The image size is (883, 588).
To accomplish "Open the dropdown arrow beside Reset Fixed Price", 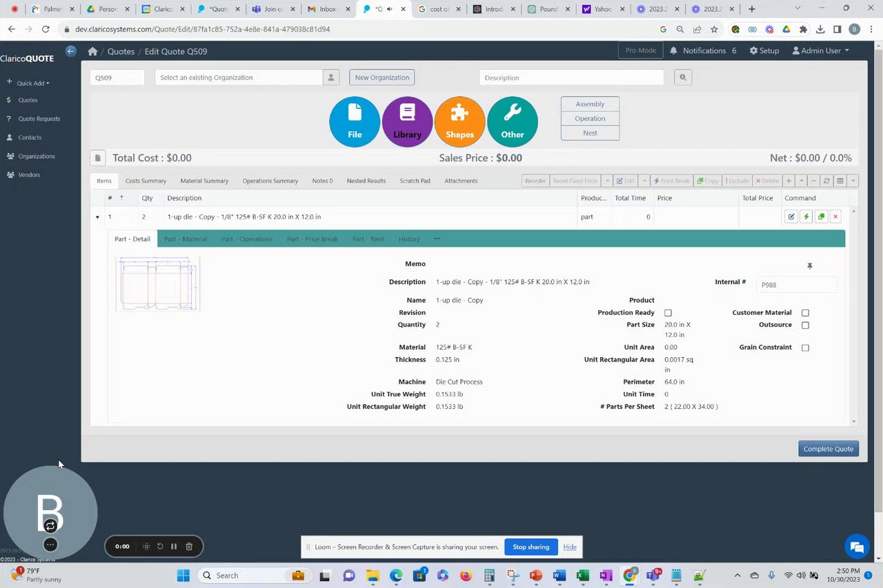I will pyautogui.click(x=607, y=181).
